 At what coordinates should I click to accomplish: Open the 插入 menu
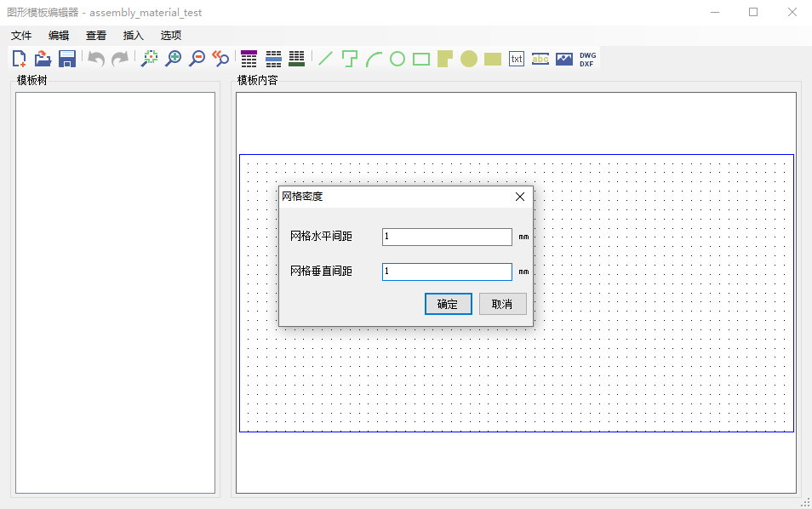click(133, 35)
